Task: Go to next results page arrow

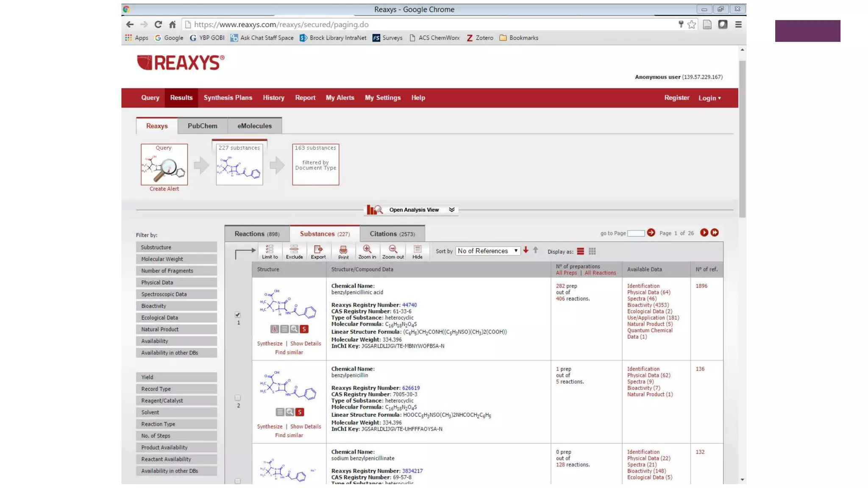Action: [x=704, y=233]
